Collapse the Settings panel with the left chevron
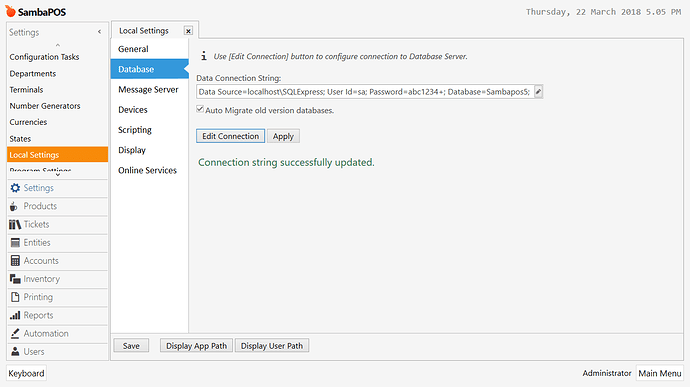 pyautogui.click(x=99, y=32)
